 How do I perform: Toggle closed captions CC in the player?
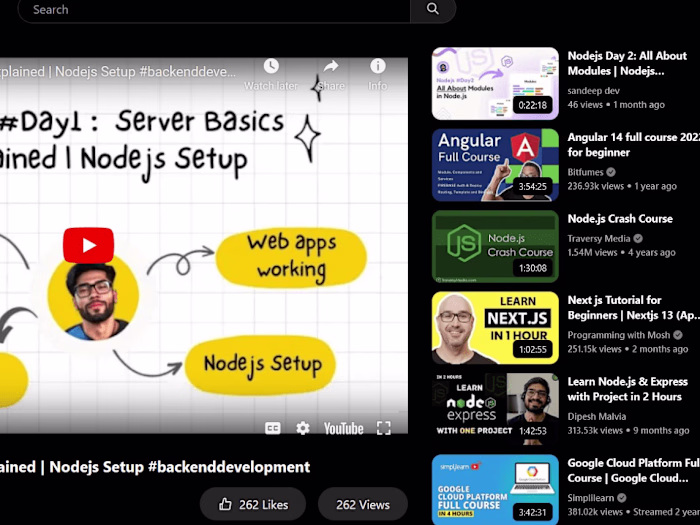pyautogui.click(x=273, y=429)
